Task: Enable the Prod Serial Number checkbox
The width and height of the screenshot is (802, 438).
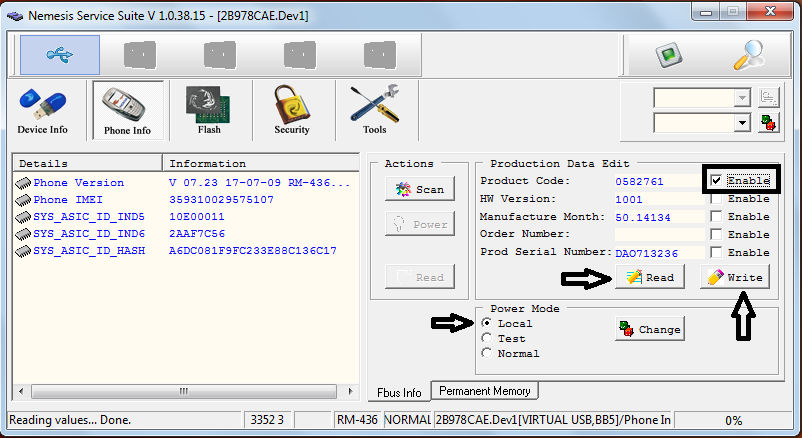Action: pos(717,252)
